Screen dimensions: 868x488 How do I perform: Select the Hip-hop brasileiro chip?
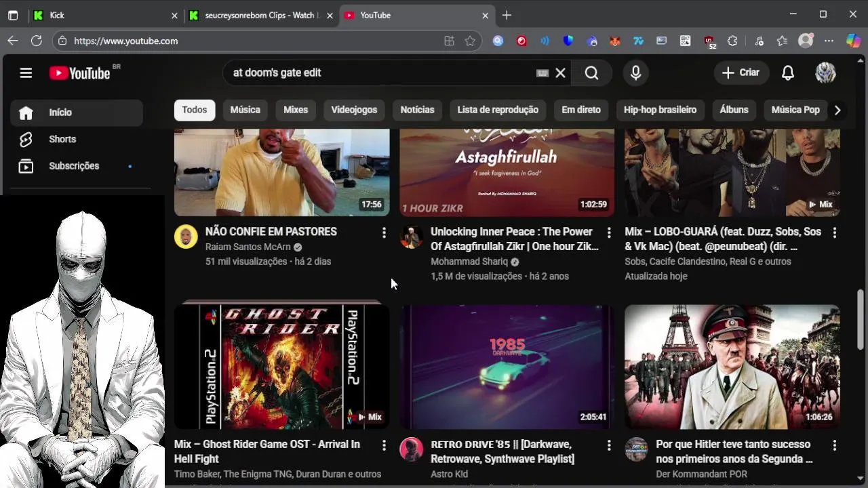[x=660, y=110]
